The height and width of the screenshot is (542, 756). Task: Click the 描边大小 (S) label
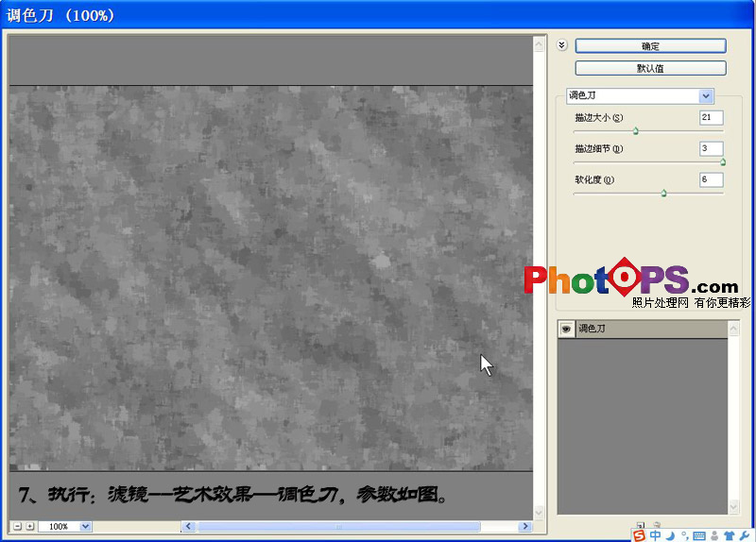pyautogui.click(x=599, y=117)
